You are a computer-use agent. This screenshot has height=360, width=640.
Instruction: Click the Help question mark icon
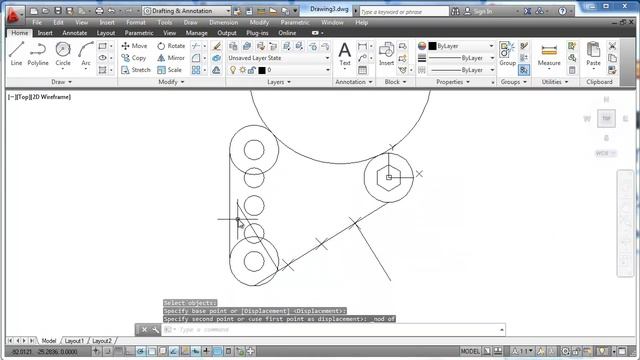562,11
